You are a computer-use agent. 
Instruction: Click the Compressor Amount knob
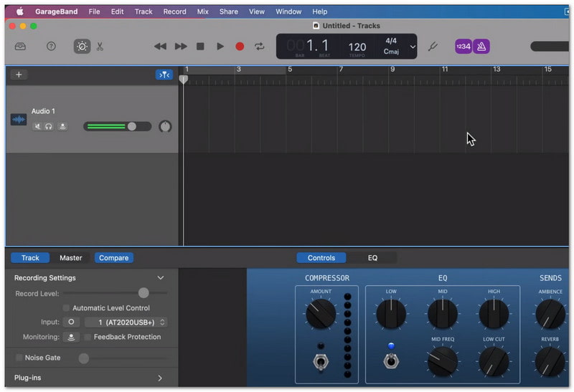tap(321, 314)
